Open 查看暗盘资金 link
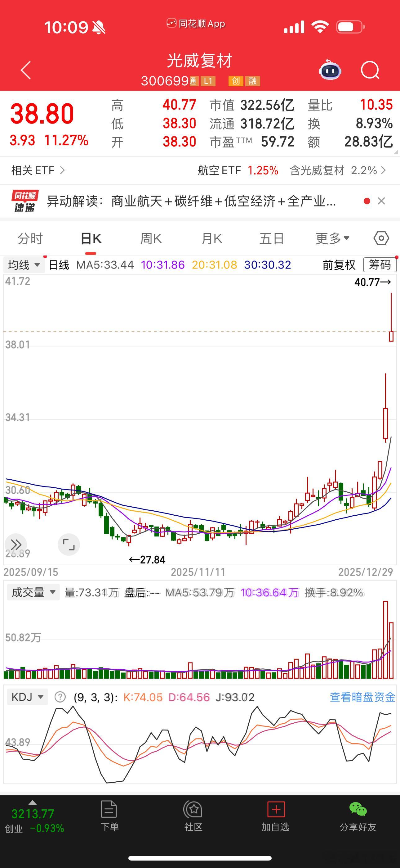400x868 pixels. [362, 697]
